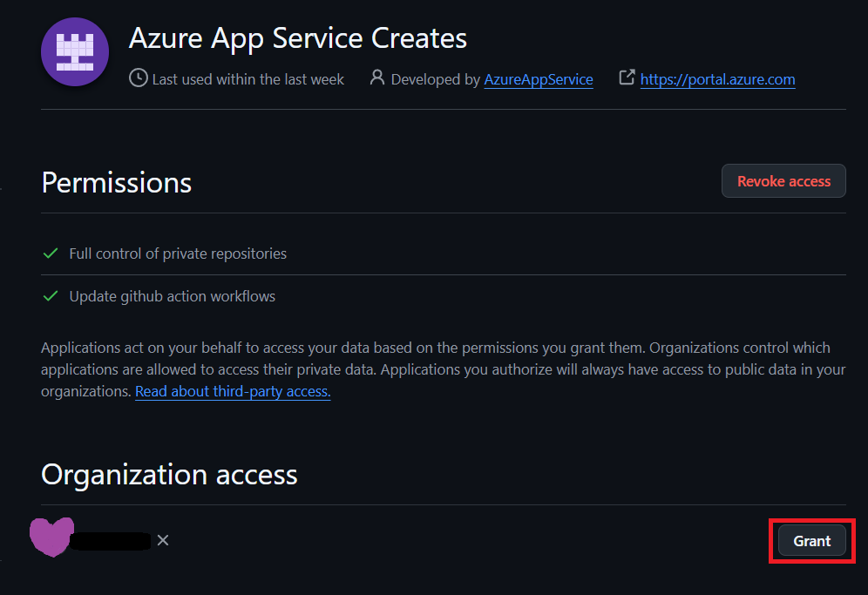Click the Grant button for organization access
Screen dimensions: 868x595
(x=812, y=541)
